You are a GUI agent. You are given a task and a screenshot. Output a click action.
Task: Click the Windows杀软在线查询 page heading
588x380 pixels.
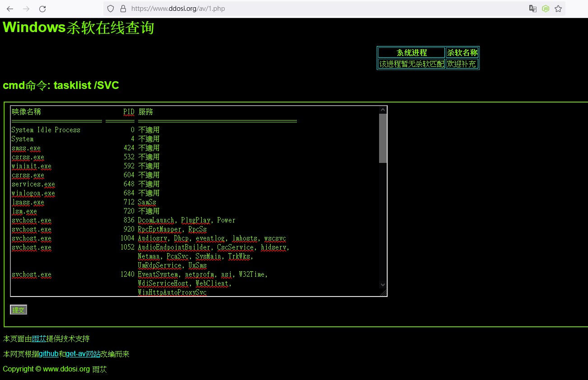(79, 28)
